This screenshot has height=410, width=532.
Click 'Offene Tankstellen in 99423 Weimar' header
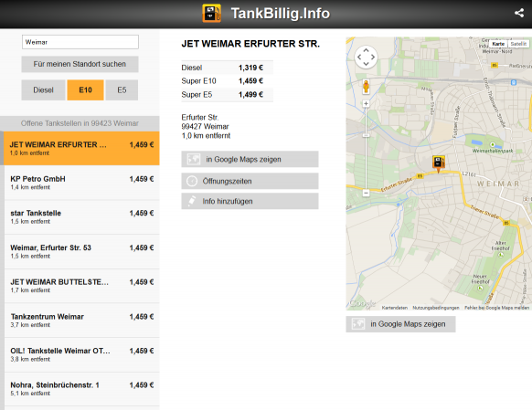pos(80,123)
